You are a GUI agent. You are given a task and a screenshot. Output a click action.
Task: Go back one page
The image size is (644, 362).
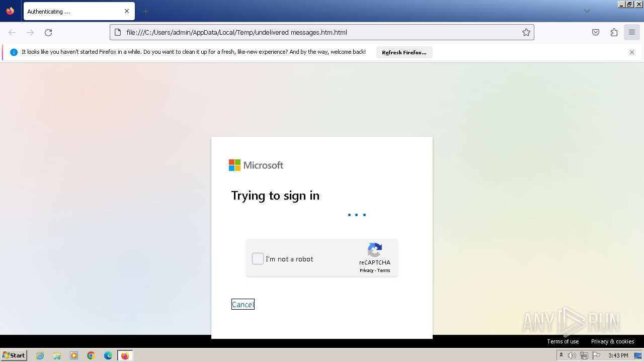pos(12,32)
